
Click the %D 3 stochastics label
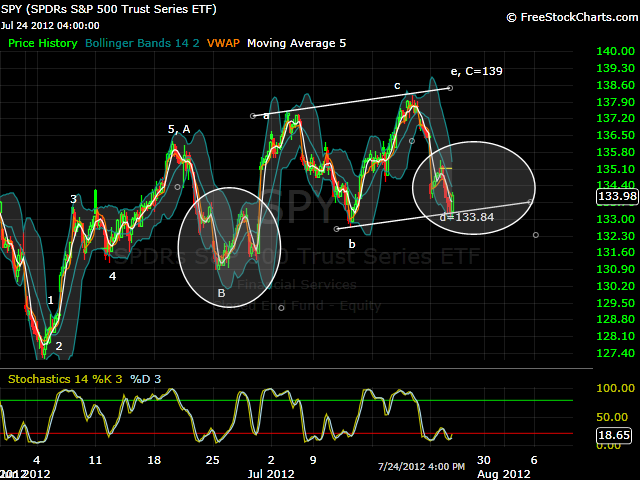click(x=146, y=379)
